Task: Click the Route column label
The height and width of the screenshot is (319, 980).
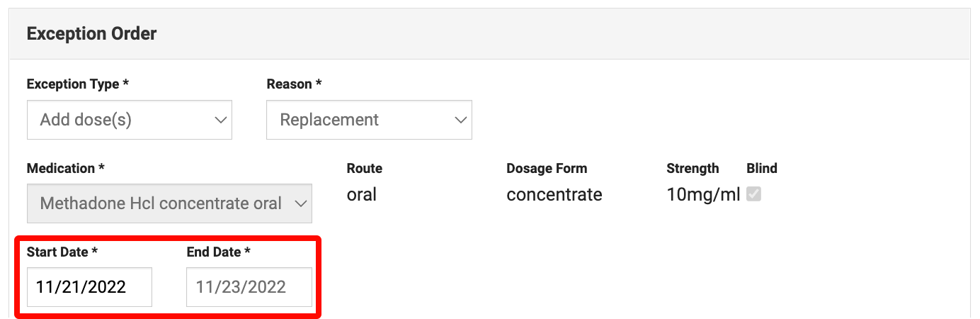Action: (364, 168)
